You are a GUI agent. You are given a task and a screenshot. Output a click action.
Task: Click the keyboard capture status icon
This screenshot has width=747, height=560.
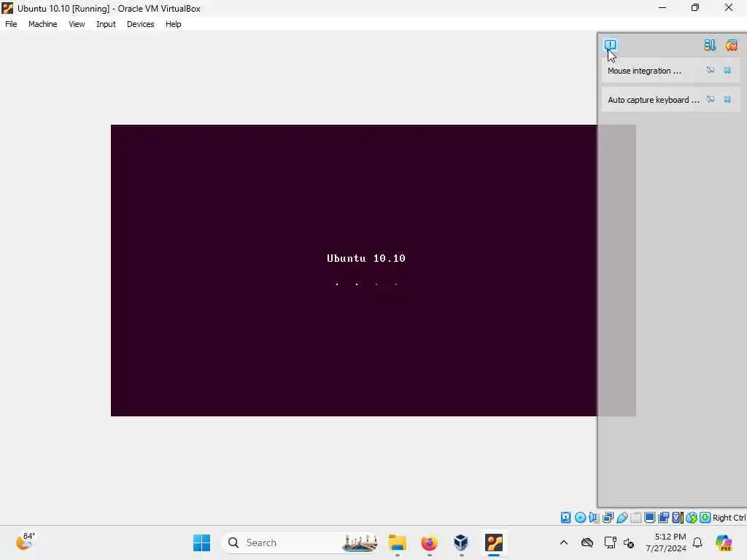click(x=705, y=518)
